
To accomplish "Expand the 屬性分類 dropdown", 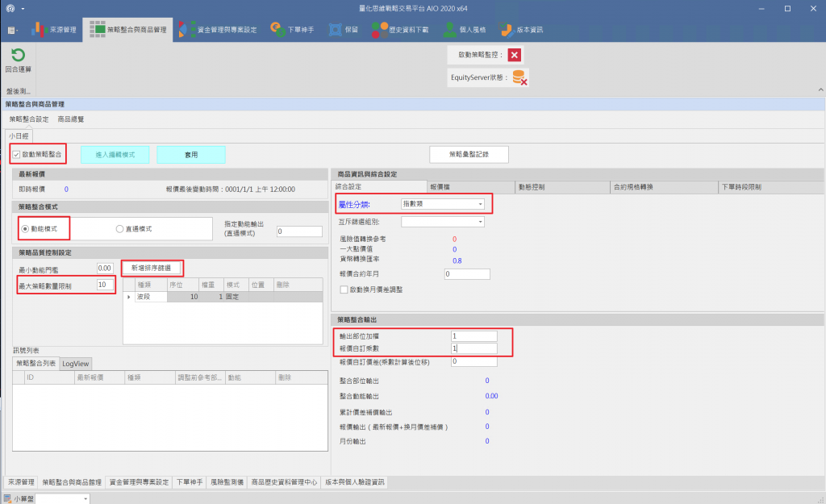I will [x=480, y=205].
